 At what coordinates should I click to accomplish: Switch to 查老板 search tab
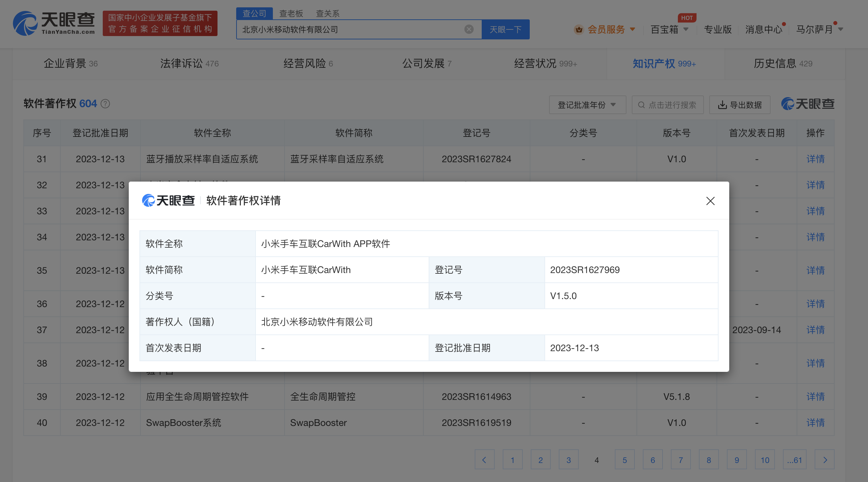(x=291, y=13)
